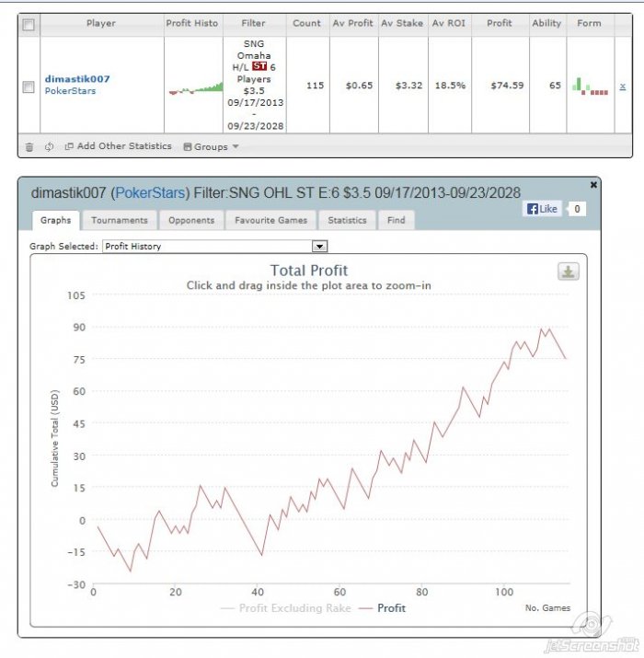Image resolution: width=644 pixels, height=658 pixels.
Task: Click the Facebook Like button
Action: click(x=542, y=209)
